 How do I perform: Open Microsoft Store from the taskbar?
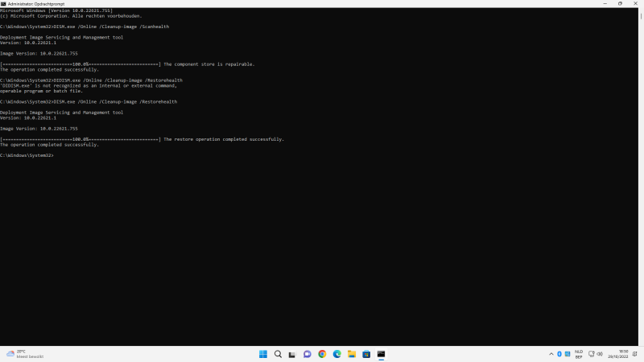366,354
